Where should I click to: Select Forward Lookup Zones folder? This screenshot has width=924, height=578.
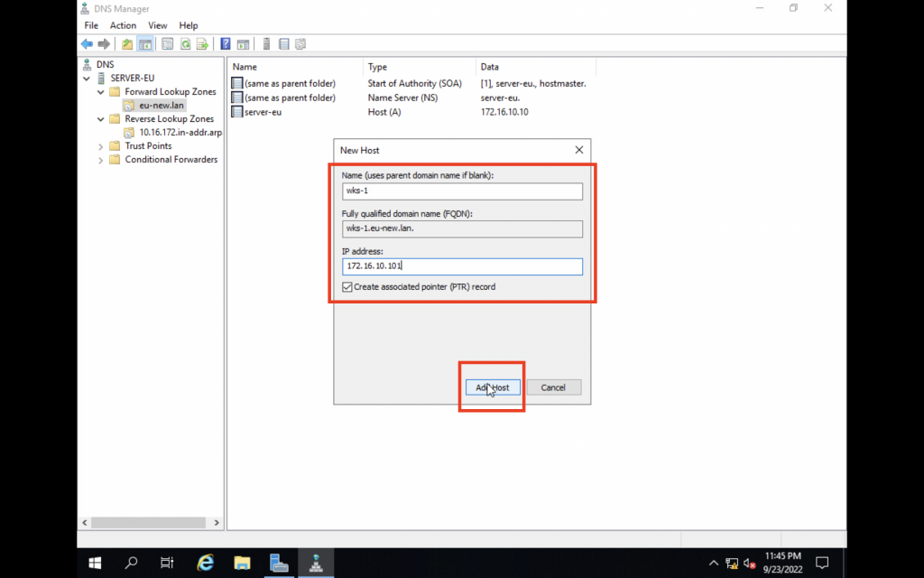(x=171, y=92)
